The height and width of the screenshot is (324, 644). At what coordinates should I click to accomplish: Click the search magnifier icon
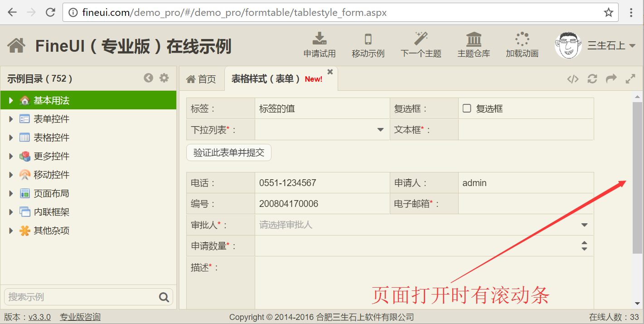164,297
